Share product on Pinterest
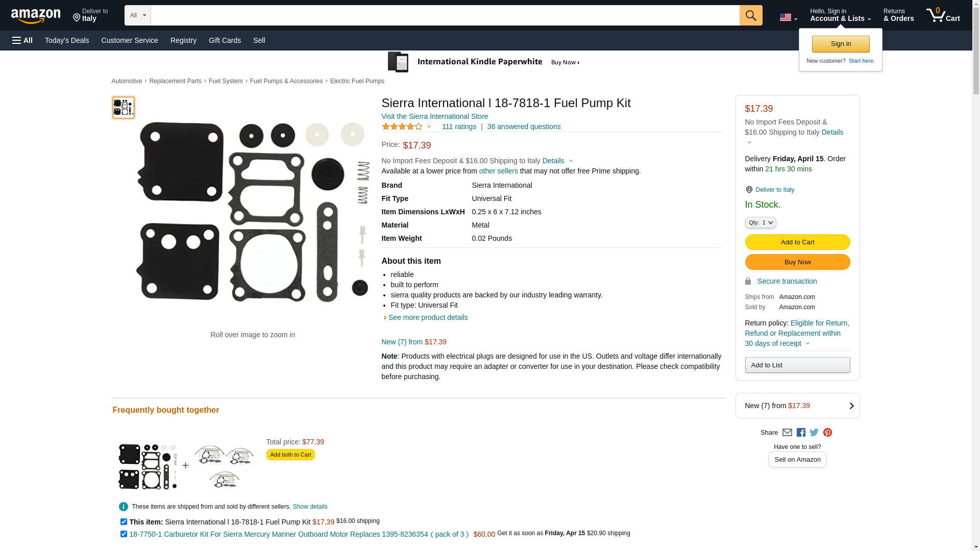The image size is (980, 551). [x=827, y=433]
